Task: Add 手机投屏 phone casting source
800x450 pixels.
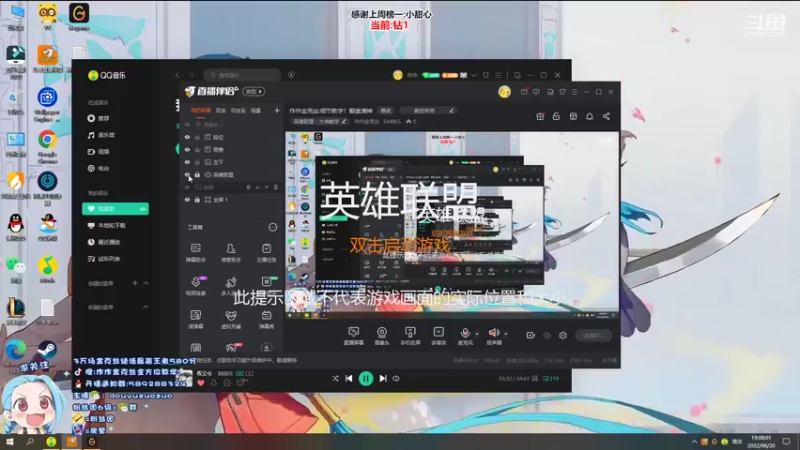Action: pyautogui.click(x=410, y=336)
